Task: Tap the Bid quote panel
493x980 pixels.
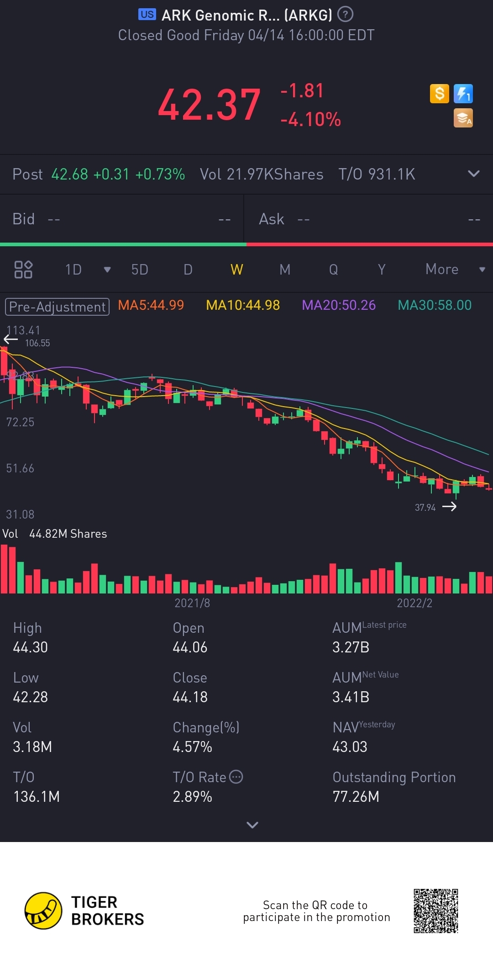Action: (x=122, y=219)
